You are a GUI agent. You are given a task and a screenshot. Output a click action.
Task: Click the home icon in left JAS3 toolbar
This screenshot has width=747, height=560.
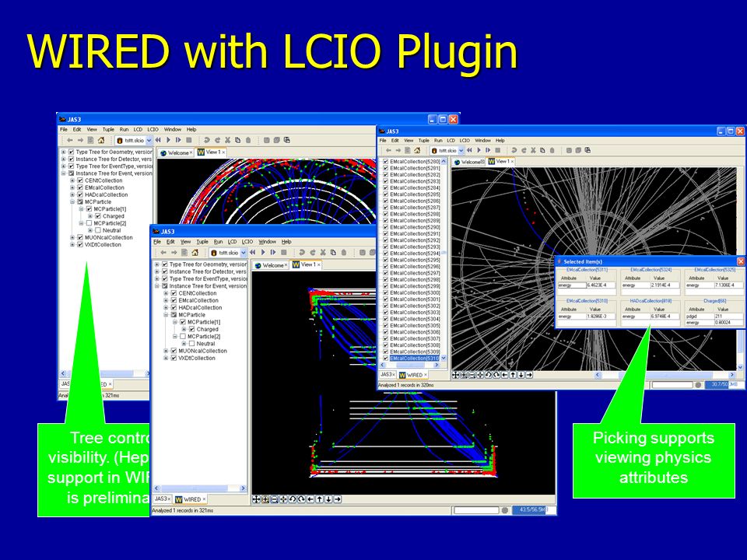101,140
